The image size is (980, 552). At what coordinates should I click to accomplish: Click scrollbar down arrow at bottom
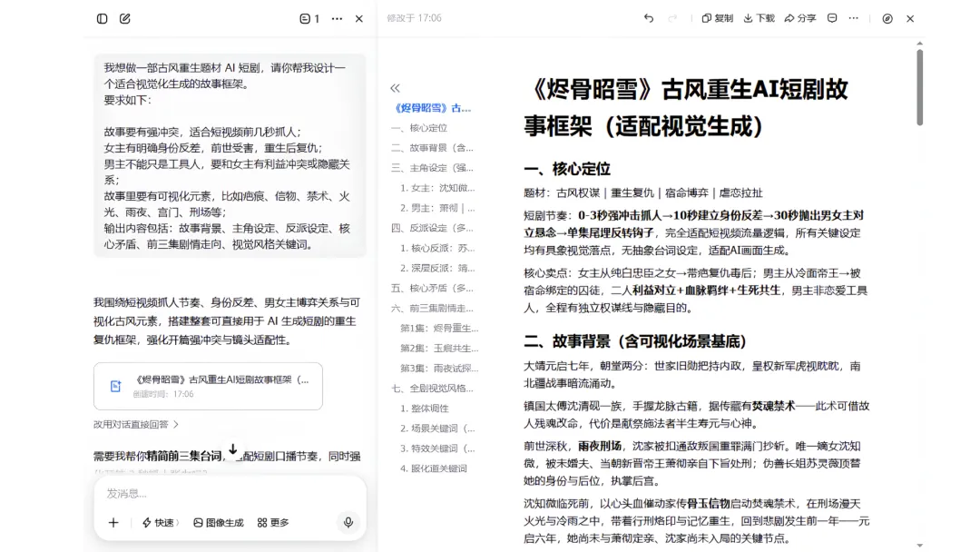(x=919, y=546)
